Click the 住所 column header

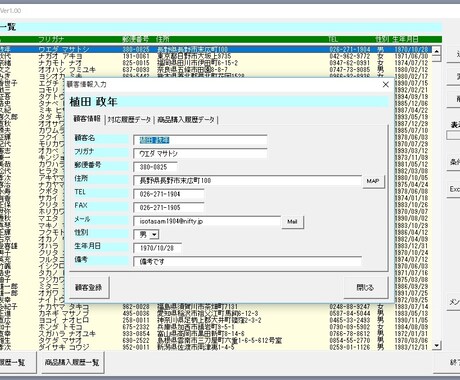pyautogui.click(x=163, y=39)
